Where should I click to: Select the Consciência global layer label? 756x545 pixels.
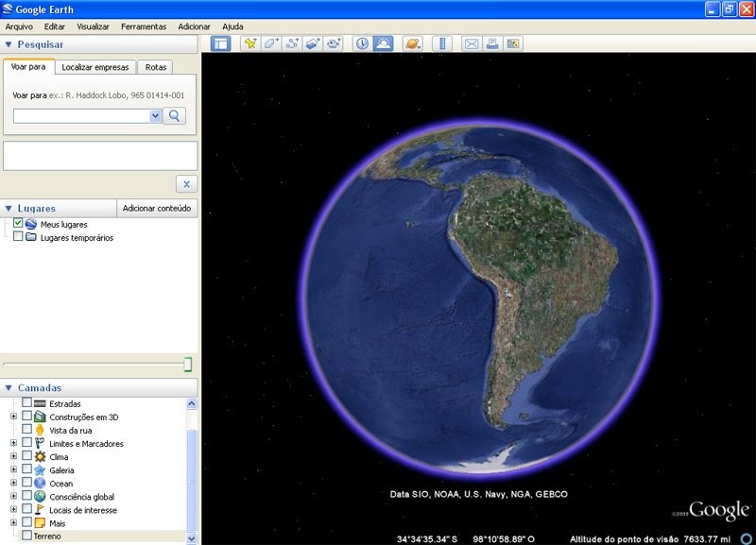[x=82, y=497]
